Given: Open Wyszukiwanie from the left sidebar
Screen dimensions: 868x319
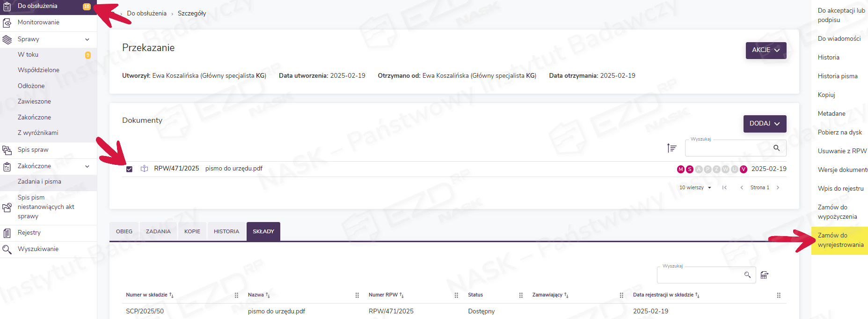Looking at the screenshot, I should click(x=38, y=249).
